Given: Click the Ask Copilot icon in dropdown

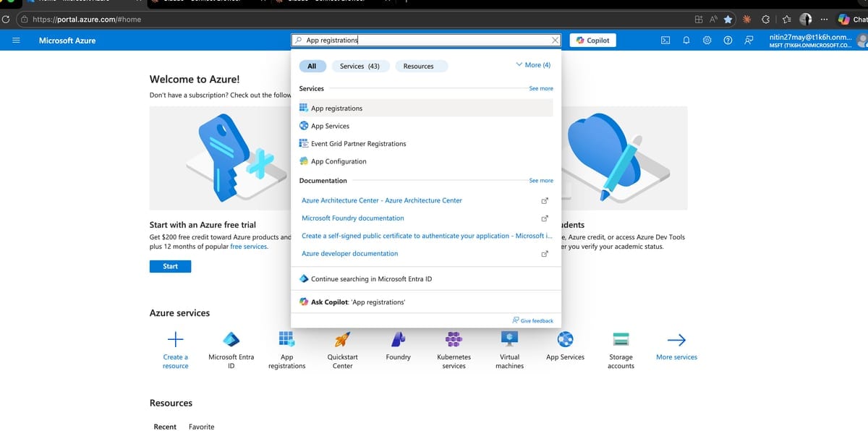Looking at the screenshot, I should point(304,302).
